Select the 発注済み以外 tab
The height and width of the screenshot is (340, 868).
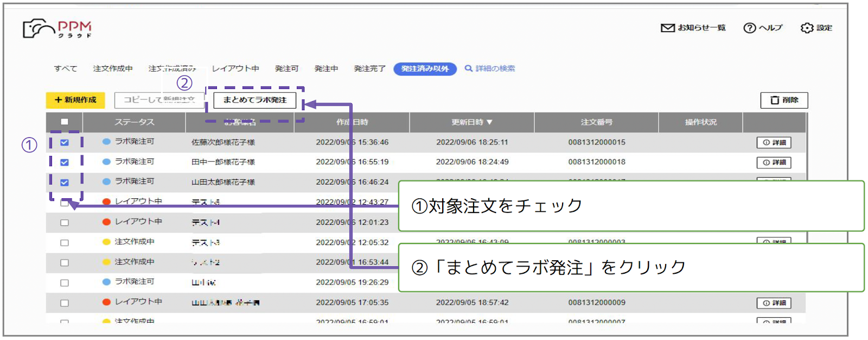[425, 68]
